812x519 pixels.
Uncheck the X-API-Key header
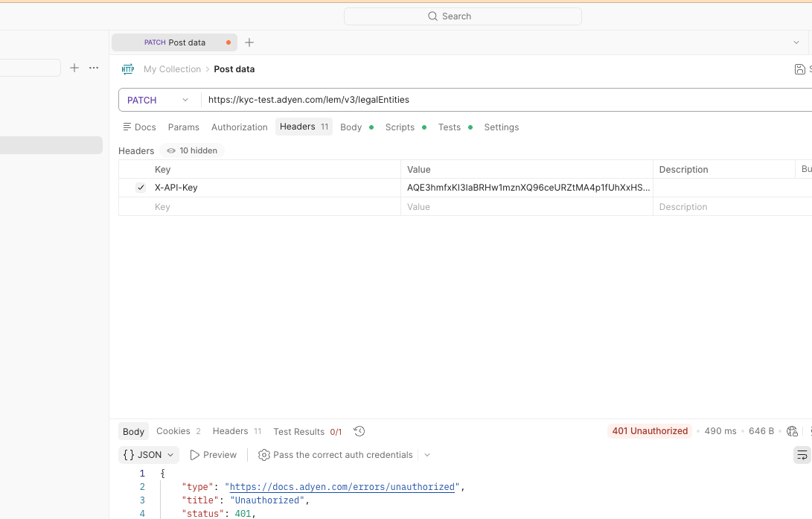pyautogui.click(x=141, y=188)
